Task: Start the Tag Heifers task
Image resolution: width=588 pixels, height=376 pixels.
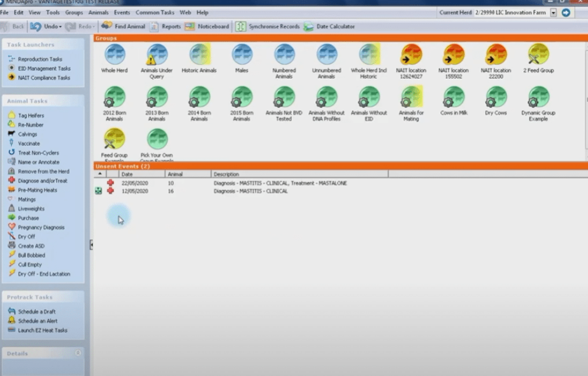Action: (26, 116)
